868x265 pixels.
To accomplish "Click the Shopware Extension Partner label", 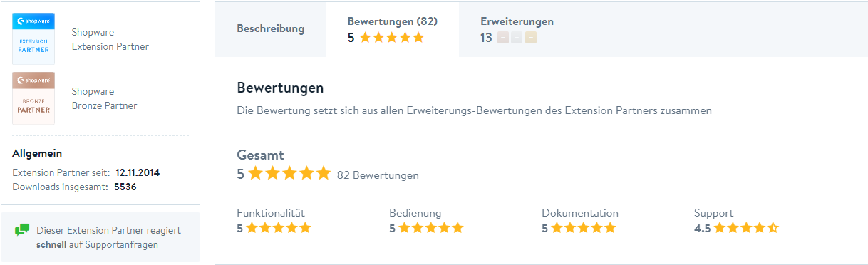I will tap(110, 40).
